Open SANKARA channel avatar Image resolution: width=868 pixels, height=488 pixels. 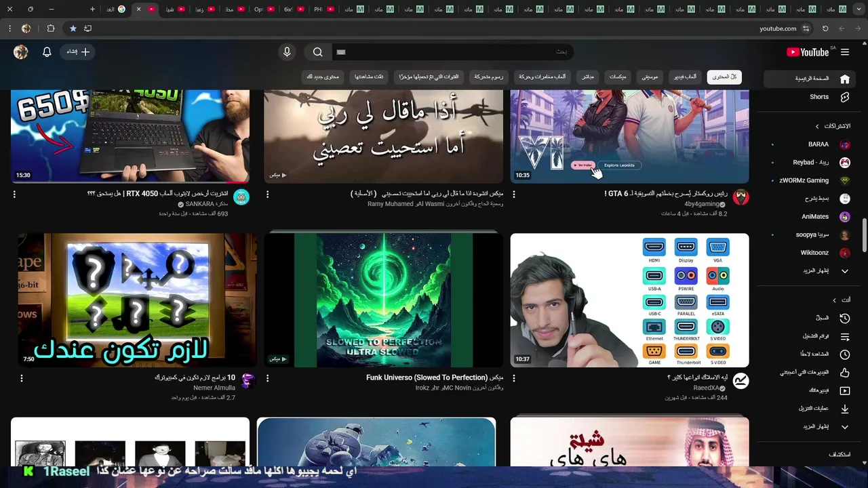pyautogui.click(x=241, y=197)
